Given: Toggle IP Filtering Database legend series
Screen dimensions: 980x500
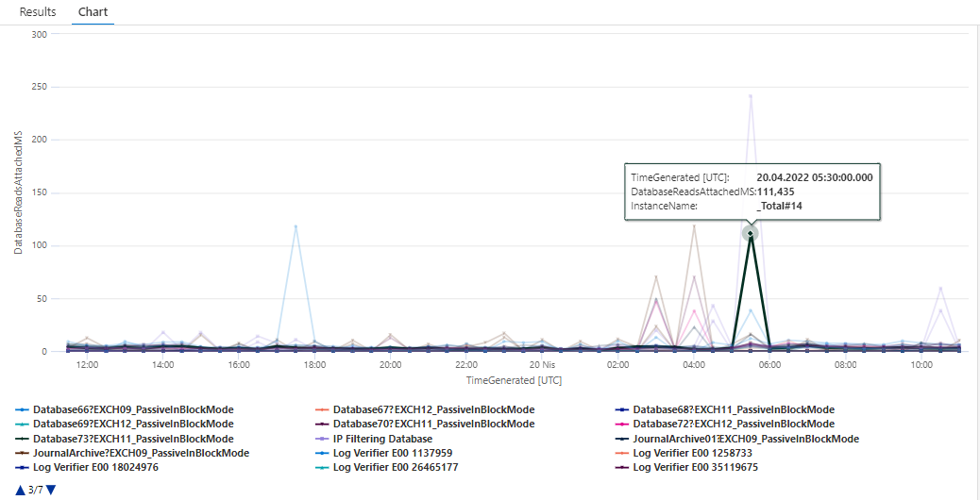Looking at the screenshot, I should tap(374, 439).
